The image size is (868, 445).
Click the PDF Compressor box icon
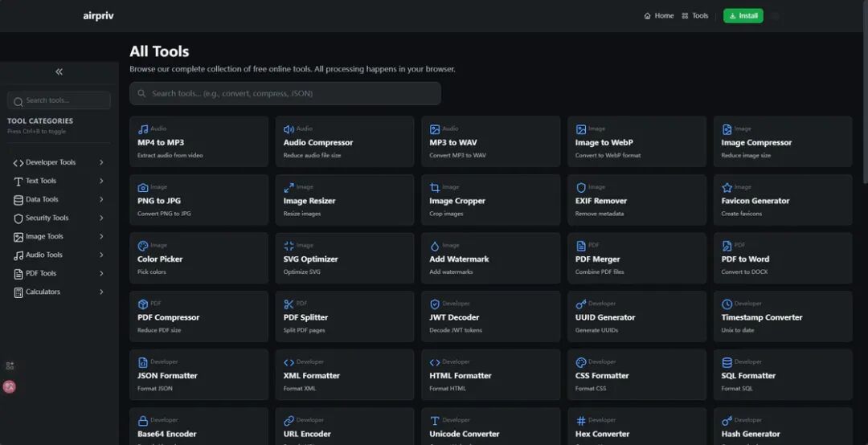point(143,304)
